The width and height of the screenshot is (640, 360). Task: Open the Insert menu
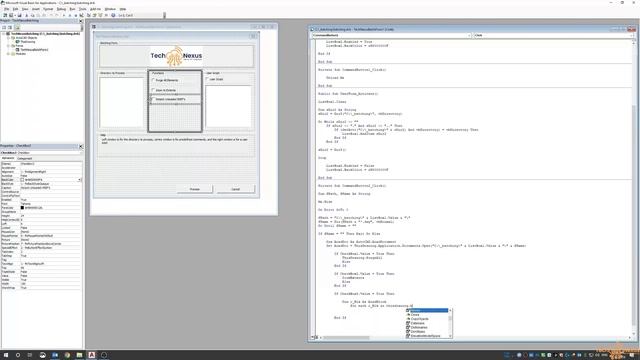36,9
